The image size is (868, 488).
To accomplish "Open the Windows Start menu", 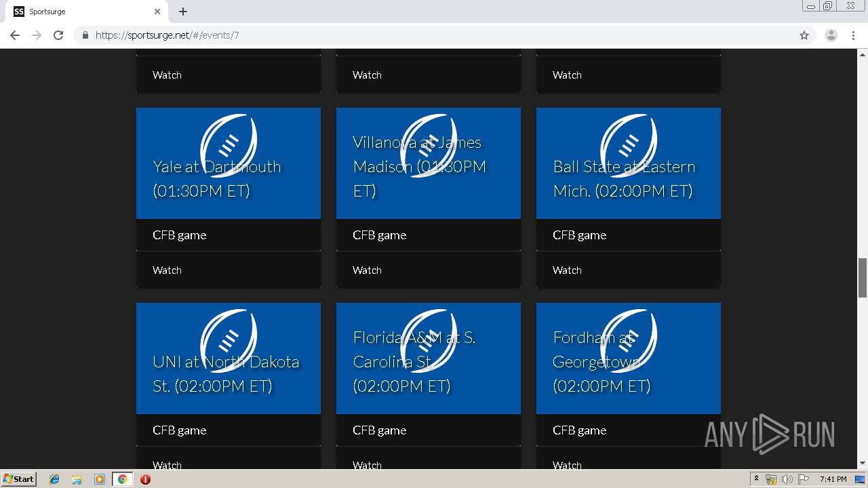I will pos(18,479).
